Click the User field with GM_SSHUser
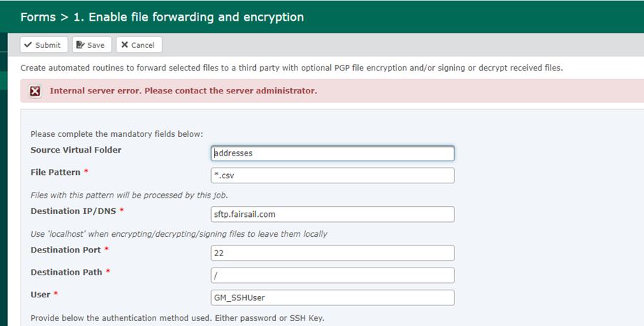The height and width of the screenshot is (326, 644). coord(332,297)
